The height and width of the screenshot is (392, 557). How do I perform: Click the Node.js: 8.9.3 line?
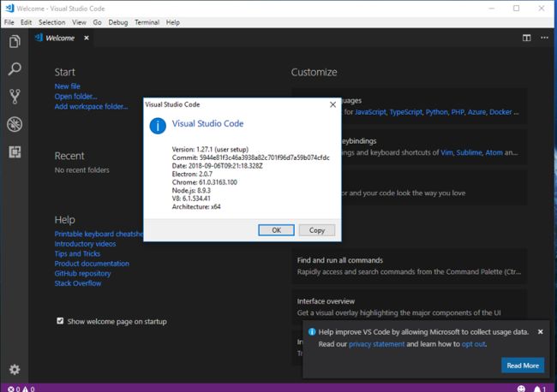(x=191, y=190)
